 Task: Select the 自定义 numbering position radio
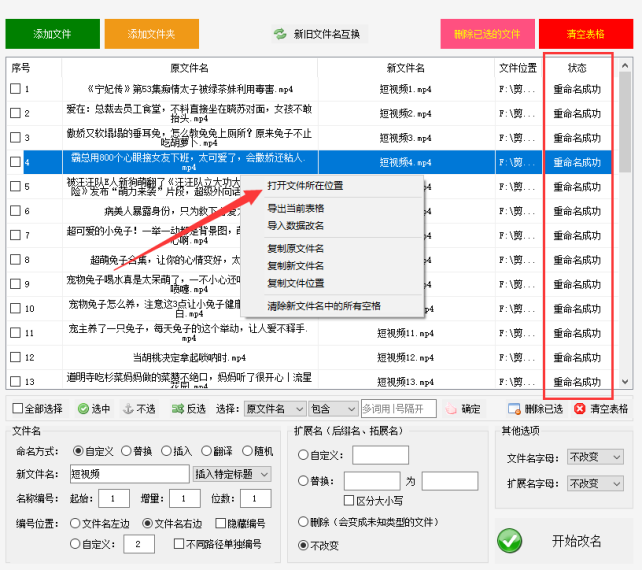75,544
